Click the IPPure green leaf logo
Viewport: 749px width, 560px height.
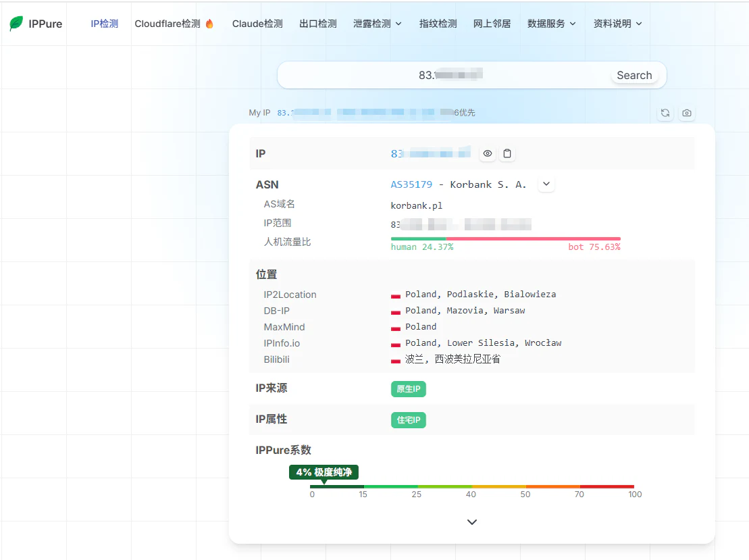pyautogui.click(x=16, y=23)
